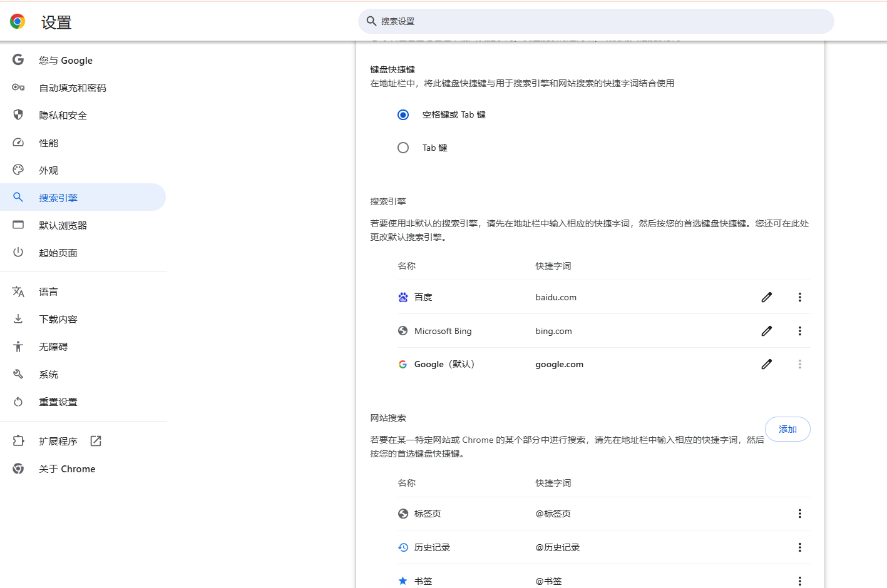Screen dimensions: 887x588
Task: Click the google.com shortcut text
Action: [559, 364]
